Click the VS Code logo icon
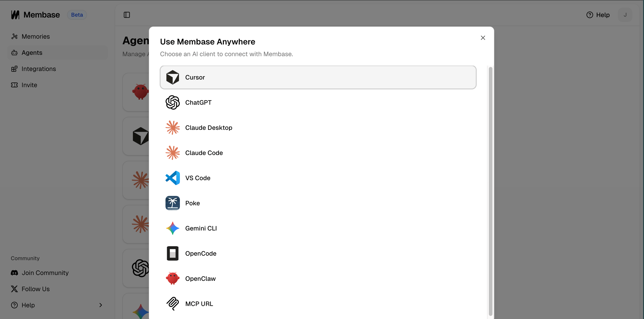 pos(172,178)
